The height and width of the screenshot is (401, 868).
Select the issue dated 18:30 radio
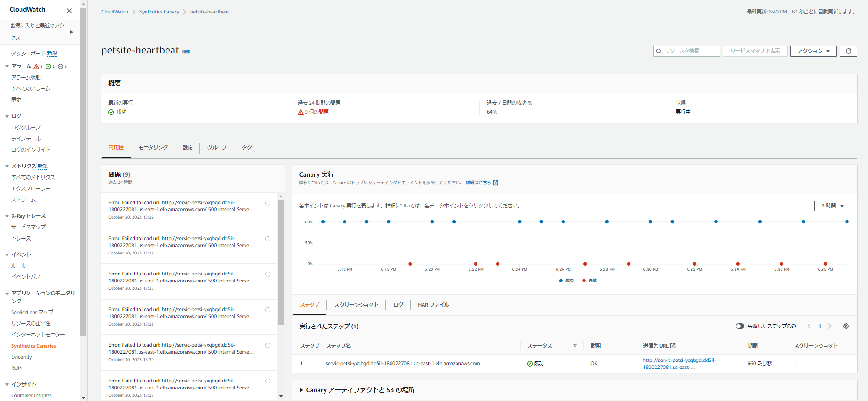(x=268, y=345)
